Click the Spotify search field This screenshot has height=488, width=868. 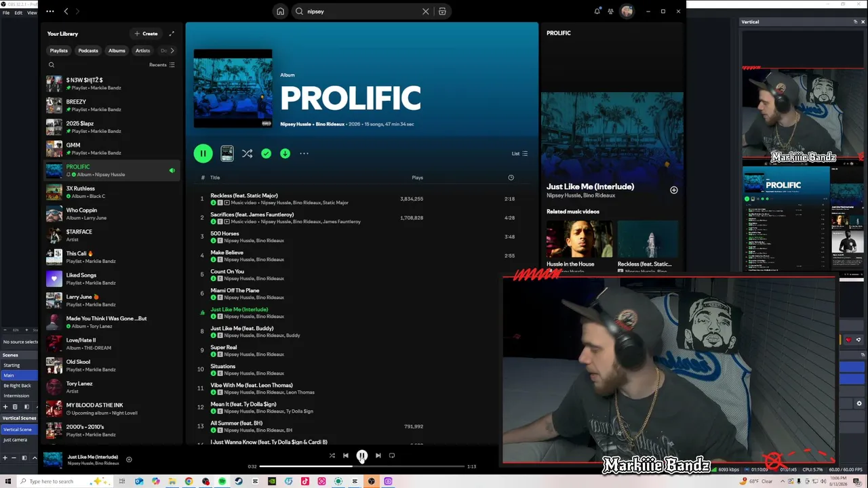363,12
